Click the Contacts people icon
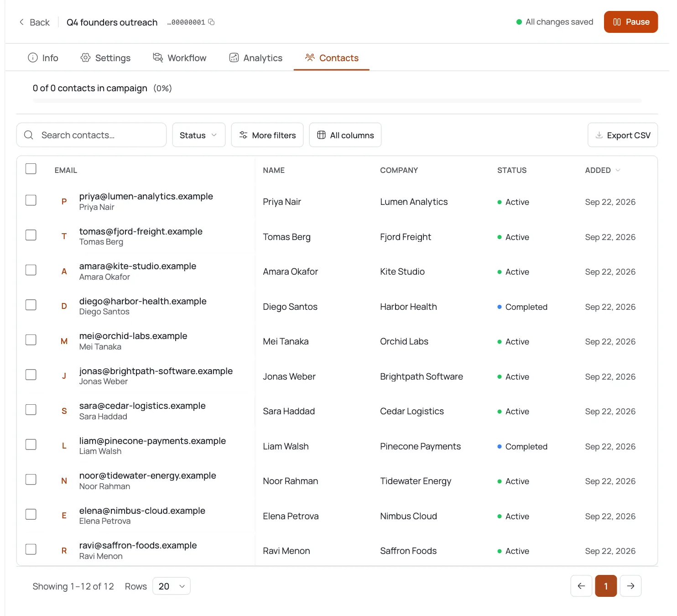677x616 pixels. point(310,57)
